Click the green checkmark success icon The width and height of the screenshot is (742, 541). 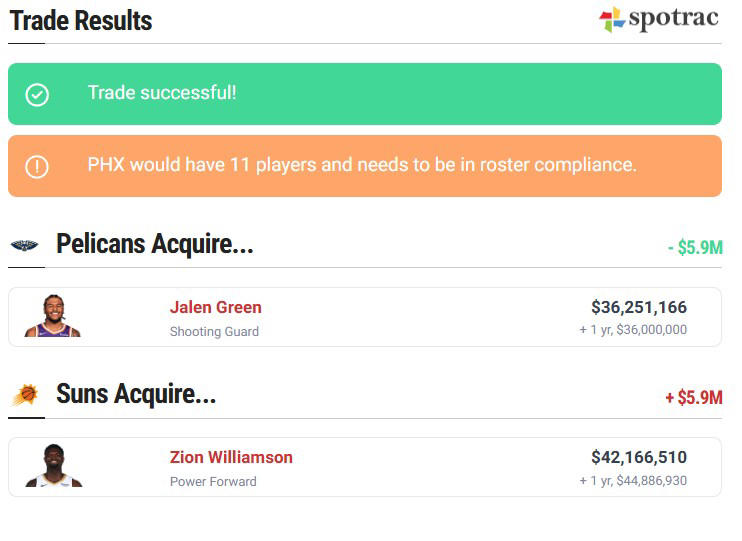click(37, 95)
